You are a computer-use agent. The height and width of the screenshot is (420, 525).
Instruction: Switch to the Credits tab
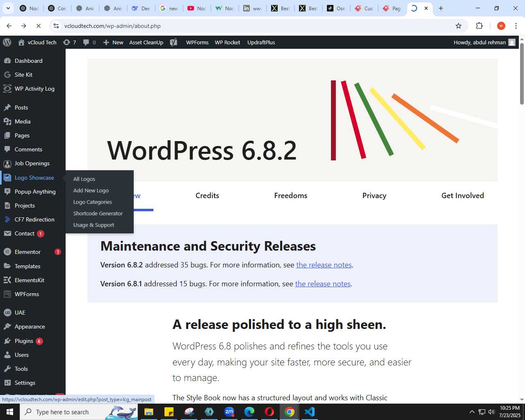tap(207, 196)
